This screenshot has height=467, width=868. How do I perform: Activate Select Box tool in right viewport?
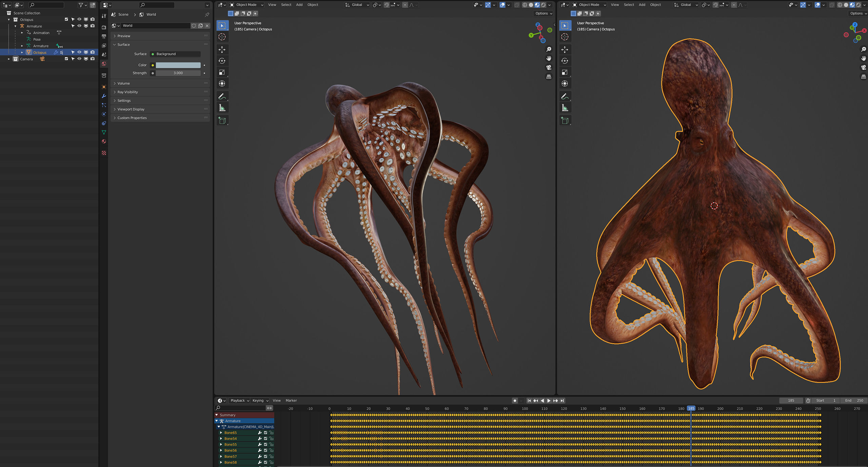[565, 25]
